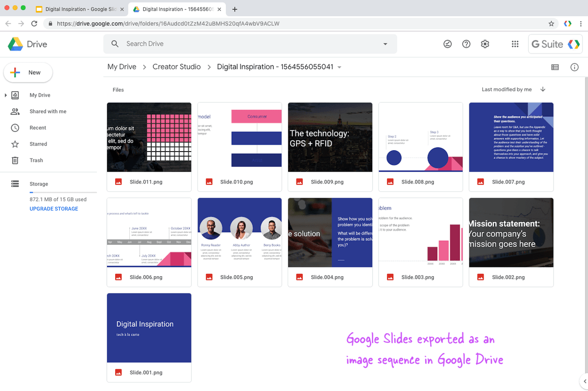
Task: Reverse sort order with the sort arrow
Action: tap(542, 89)
